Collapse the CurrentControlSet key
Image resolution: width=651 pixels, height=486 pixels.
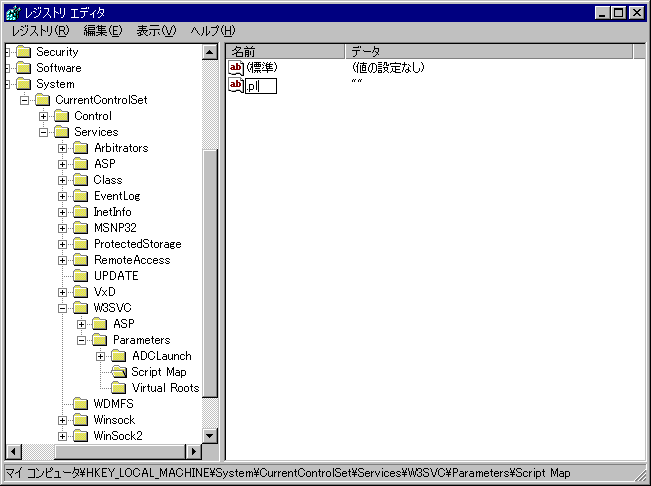pos(24,100)
